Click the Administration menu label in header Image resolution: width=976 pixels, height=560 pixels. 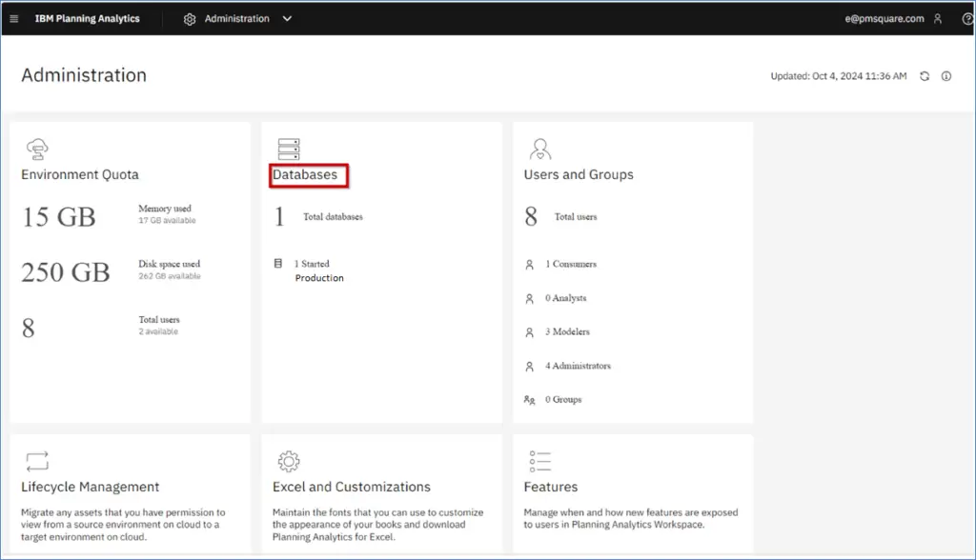tap(237, 19)
